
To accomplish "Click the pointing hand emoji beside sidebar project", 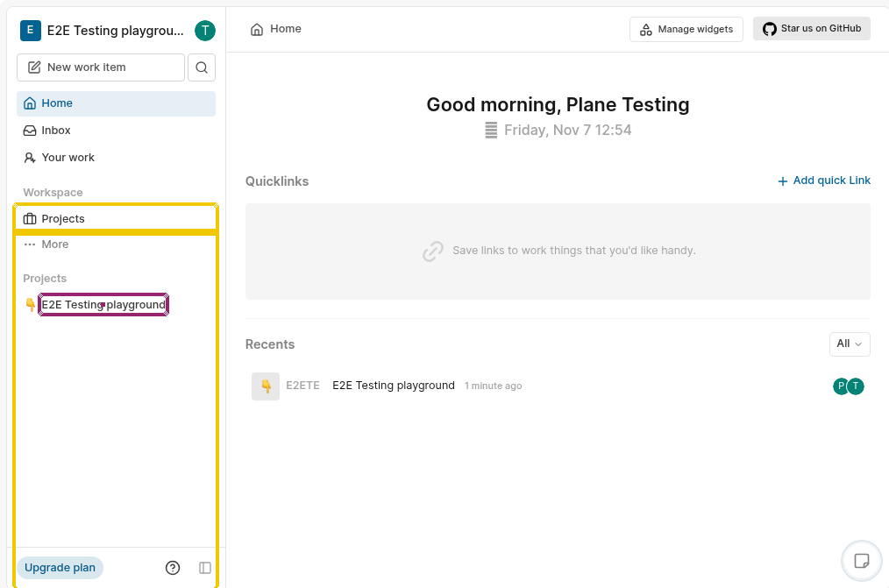I will [x=31, y=305].
